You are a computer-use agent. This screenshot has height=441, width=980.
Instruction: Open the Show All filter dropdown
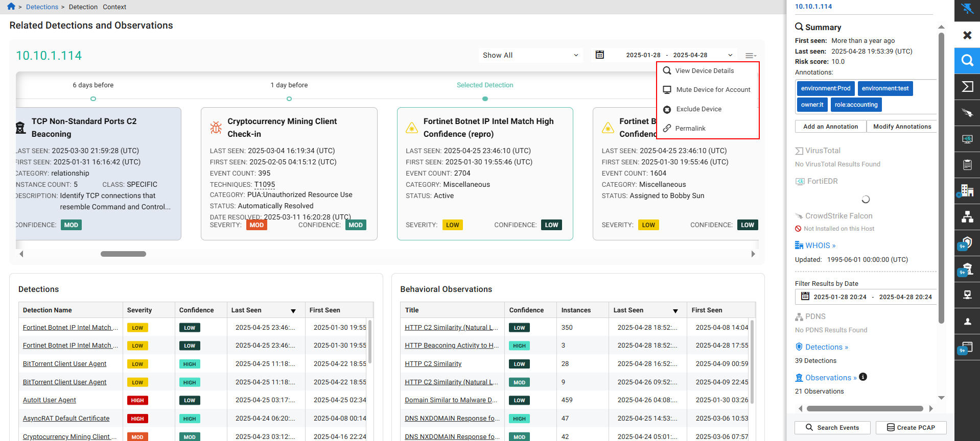point(530,55)
